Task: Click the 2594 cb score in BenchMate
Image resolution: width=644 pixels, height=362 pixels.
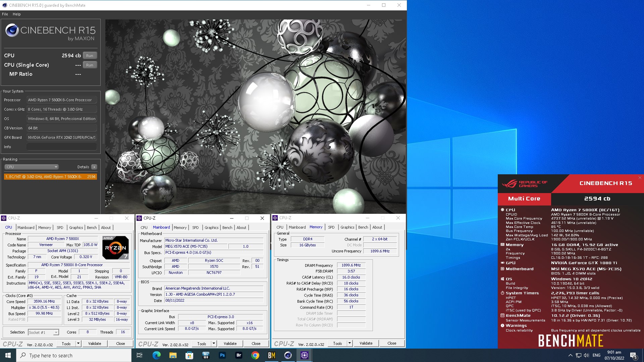Action: tap(597, 199)
